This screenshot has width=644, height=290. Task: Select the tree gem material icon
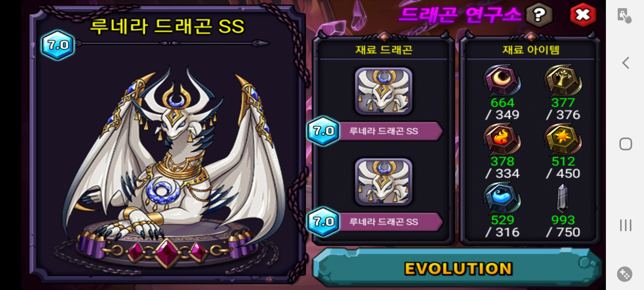pyautogui.click(x=563, y=81)
